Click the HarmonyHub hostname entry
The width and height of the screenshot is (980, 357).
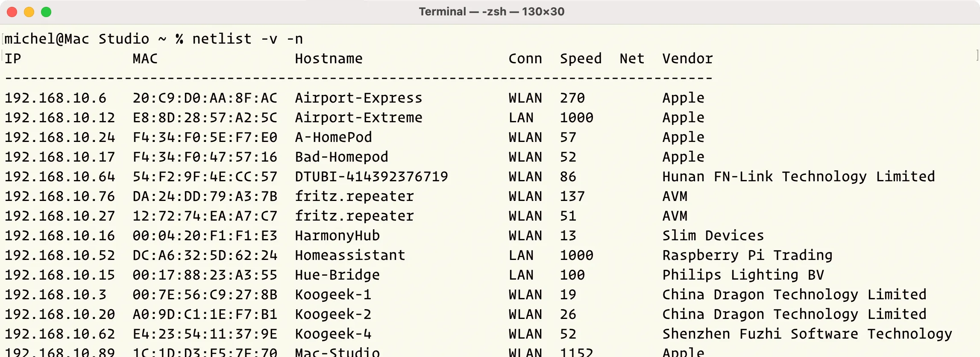coord(337,236)
